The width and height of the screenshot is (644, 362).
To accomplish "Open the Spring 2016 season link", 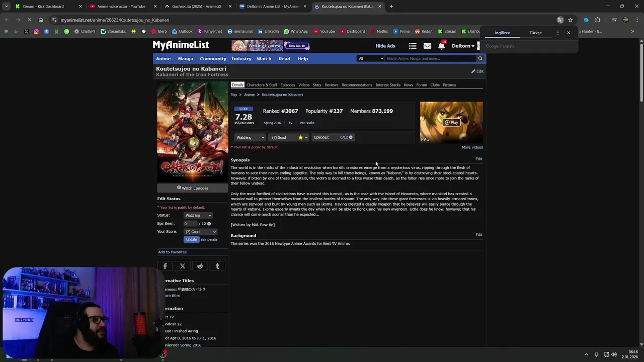I will tap(272, 123).
